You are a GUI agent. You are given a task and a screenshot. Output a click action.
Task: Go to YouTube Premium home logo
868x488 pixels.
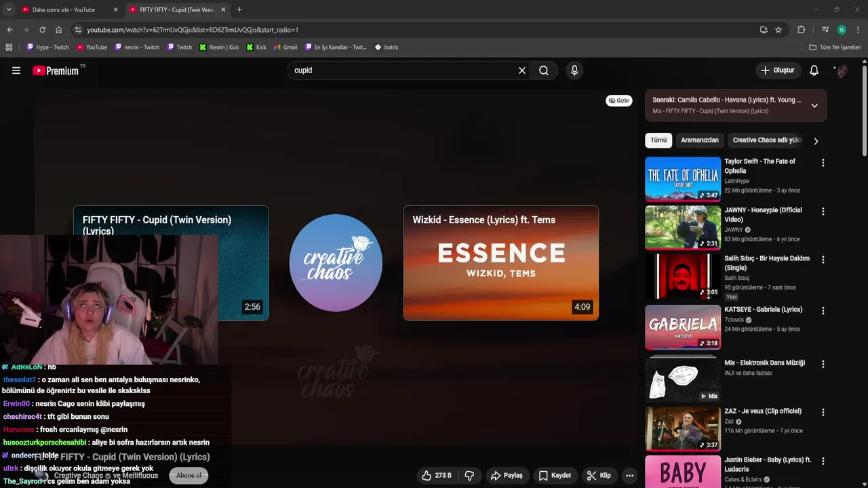tap(56, 70)
